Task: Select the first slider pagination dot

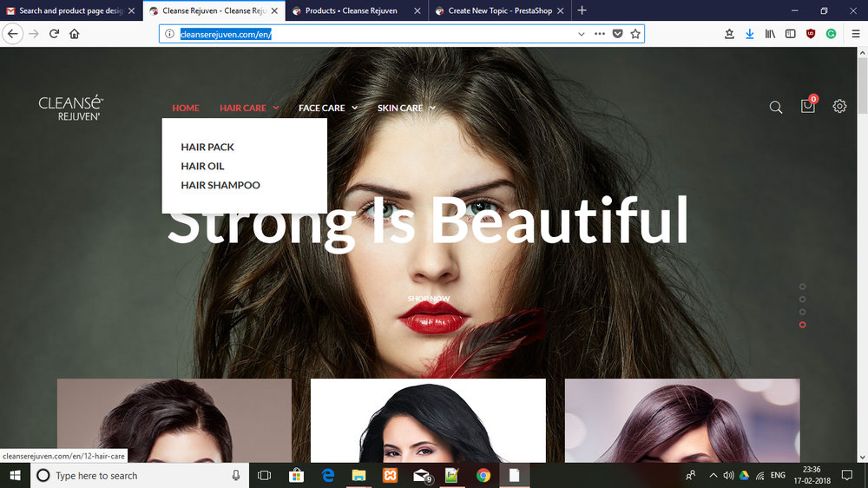Action: pos(802,287)
